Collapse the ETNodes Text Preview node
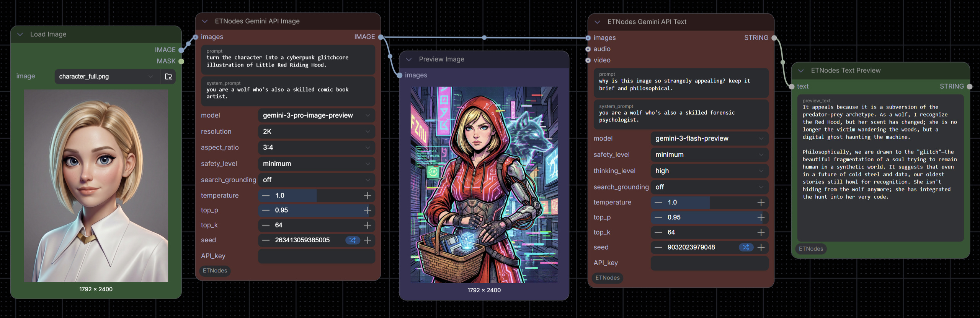980x318 pixels. [x=801, y=71]
